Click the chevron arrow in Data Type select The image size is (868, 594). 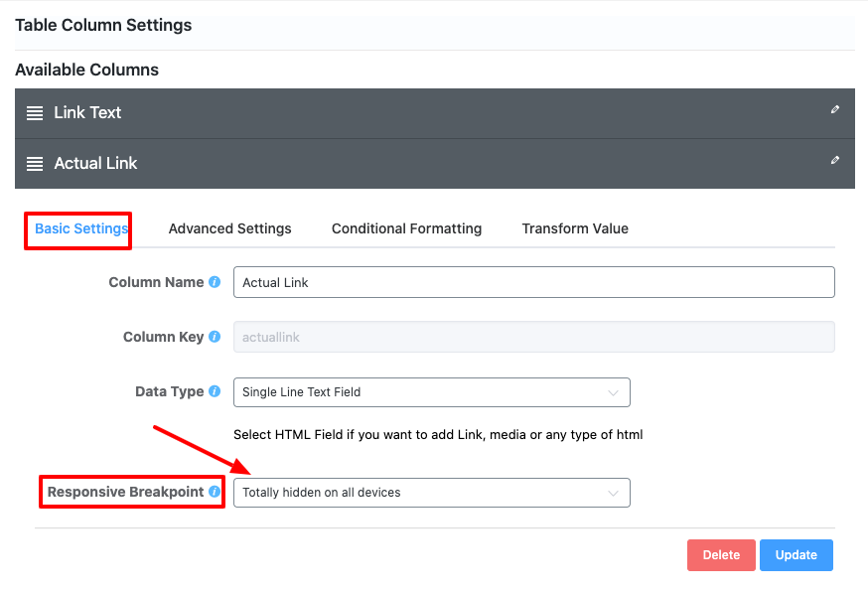[613, 393]
